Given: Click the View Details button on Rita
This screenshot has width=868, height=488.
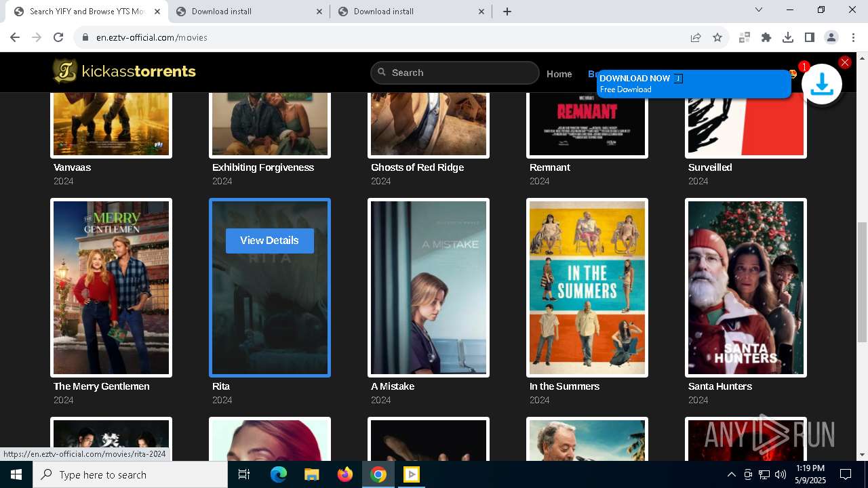Looking at the screenshot, I should 270,241.
